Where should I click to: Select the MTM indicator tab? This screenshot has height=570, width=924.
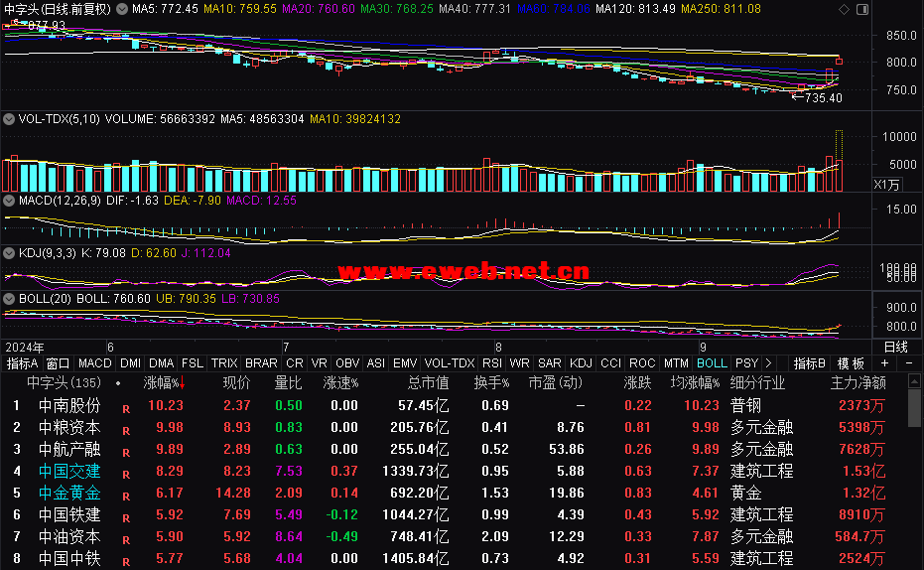(x=675, y=363)
